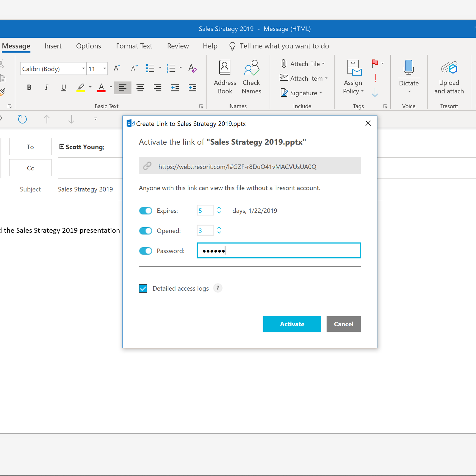Center align text
The width and height of the screenshot is (476, 476).
(140, 87)
